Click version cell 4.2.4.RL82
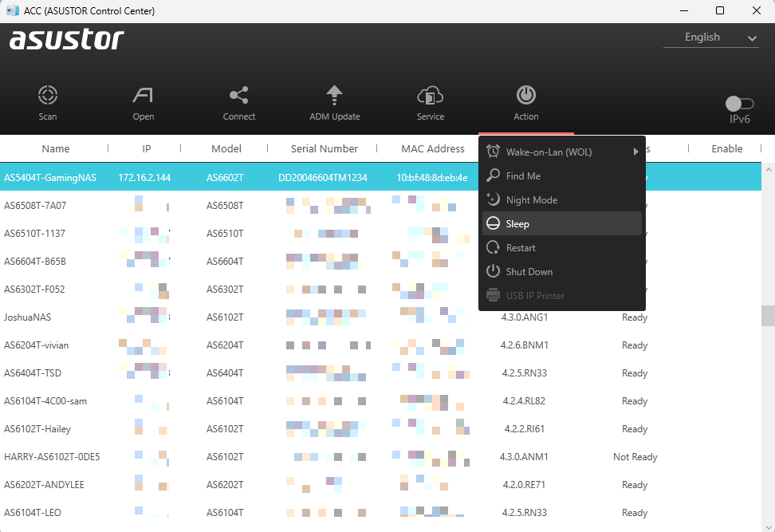The image size is (775, 532). click(x=524, y=401)
